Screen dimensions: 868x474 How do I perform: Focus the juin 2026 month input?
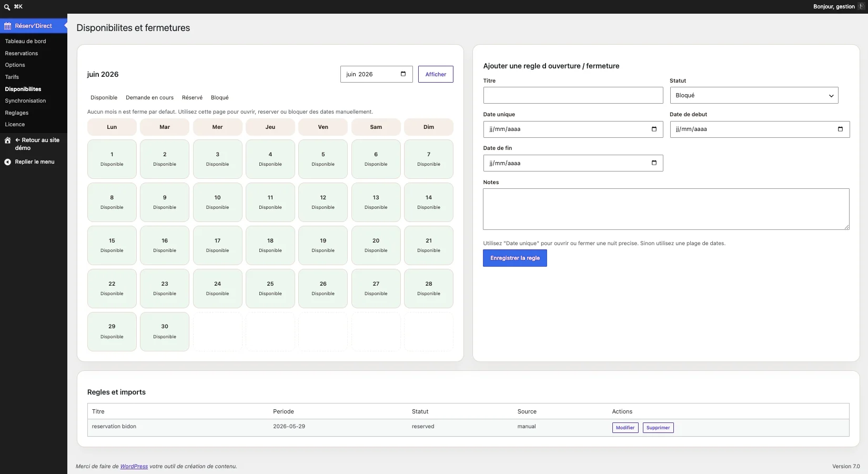click(377, 74)
